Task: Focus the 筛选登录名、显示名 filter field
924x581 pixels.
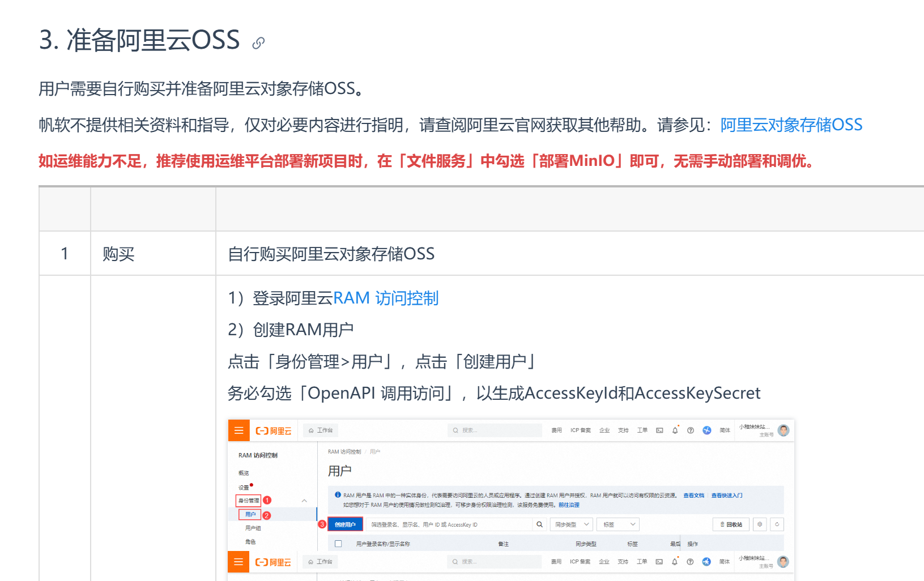Action: [x=449, y=524]
